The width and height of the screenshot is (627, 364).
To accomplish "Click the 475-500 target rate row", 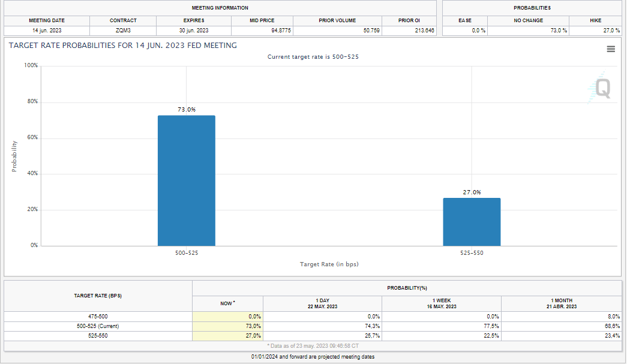I will tap(99, 316).
